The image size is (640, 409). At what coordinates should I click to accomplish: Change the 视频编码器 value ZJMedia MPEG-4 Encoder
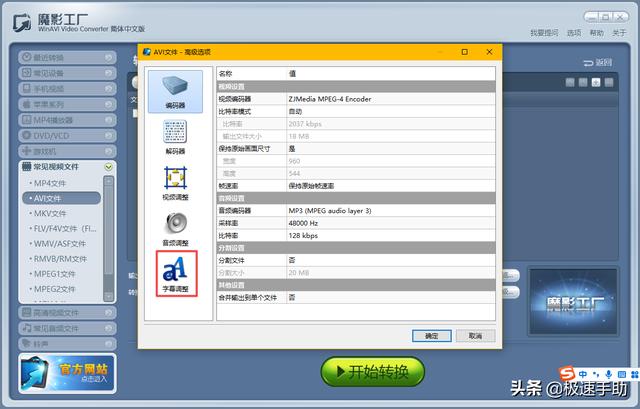(391, 99)
